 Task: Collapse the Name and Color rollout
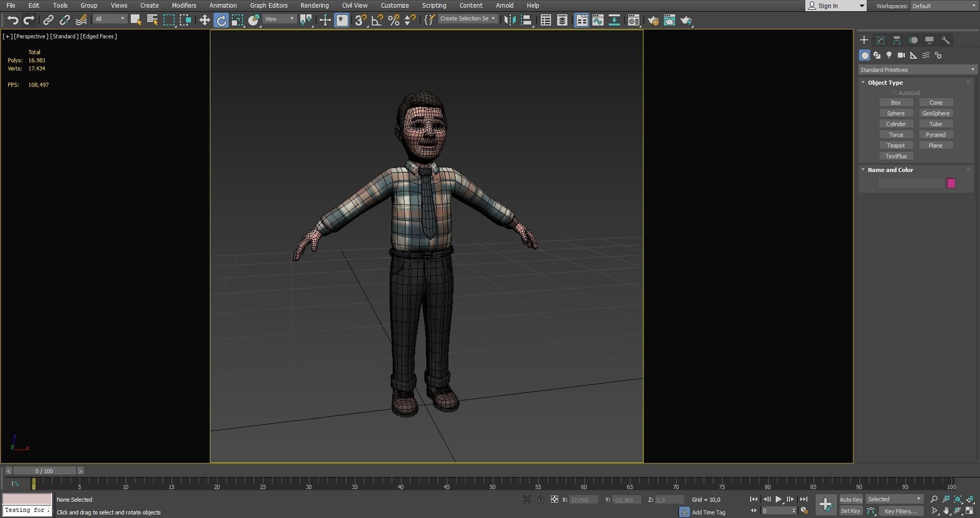pos(863,169)
